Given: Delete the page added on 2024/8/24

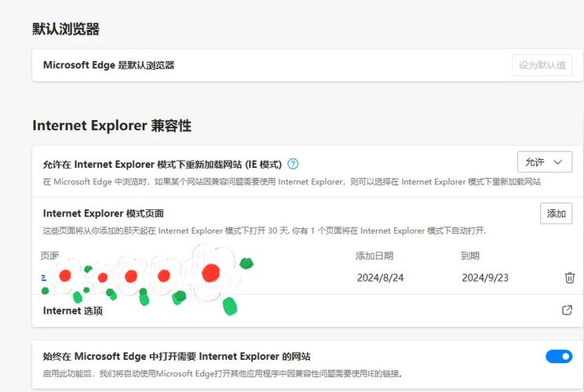Looking at the screenshot, I should pyautogui.click(x=569, y=278).
